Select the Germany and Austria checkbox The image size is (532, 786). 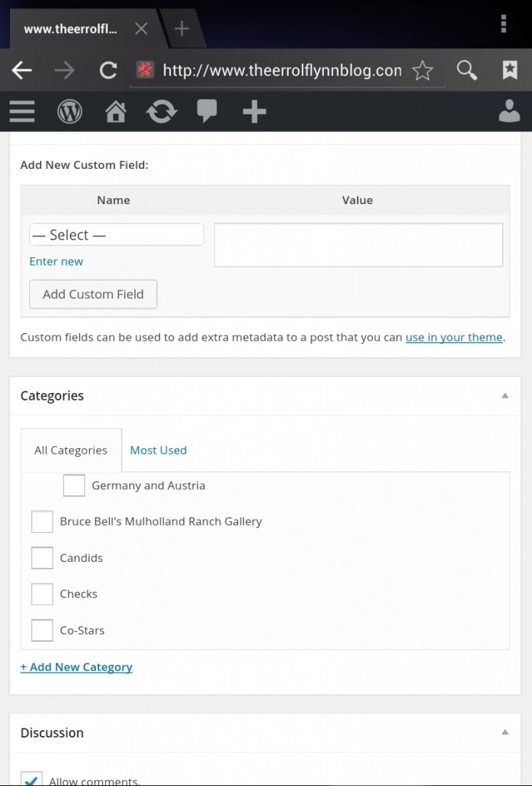click(x=74, y=485)
